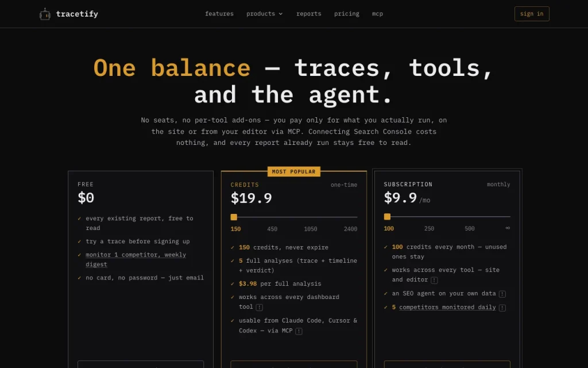The height and width of the screenshot is (368, 588).
Task: Open info icon beside 'Codex — via MCP'
Action: pyautogui.click(x=299, y=331)
